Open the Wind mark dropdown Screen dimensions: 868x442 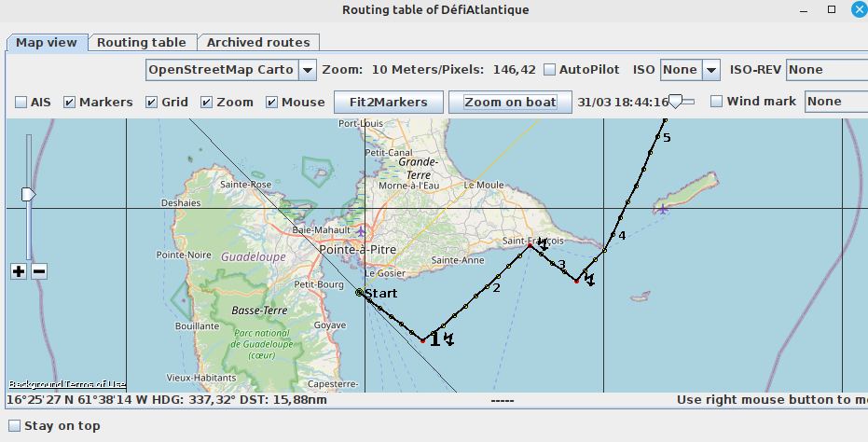835,102
